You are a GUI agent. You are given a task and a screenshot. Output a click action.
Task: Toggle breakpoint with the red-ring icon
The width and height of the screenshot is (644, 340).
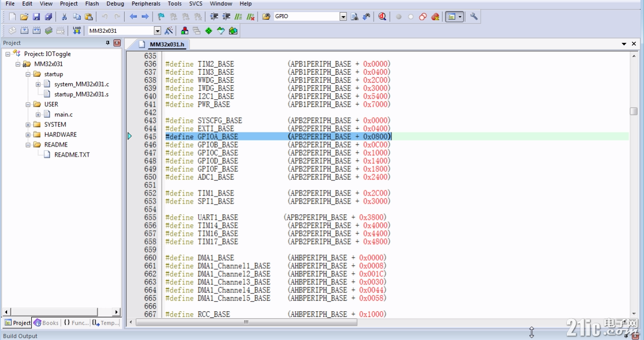pos(423,17)
